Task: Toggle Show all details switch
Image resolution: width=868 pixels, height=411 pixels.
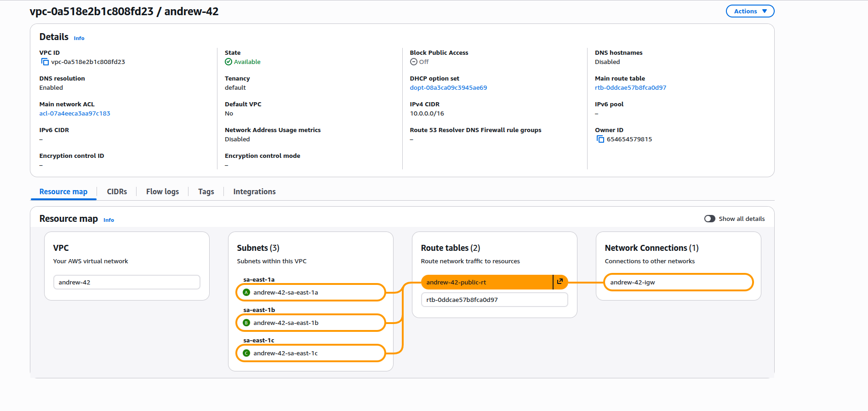Action: [710, 219]
